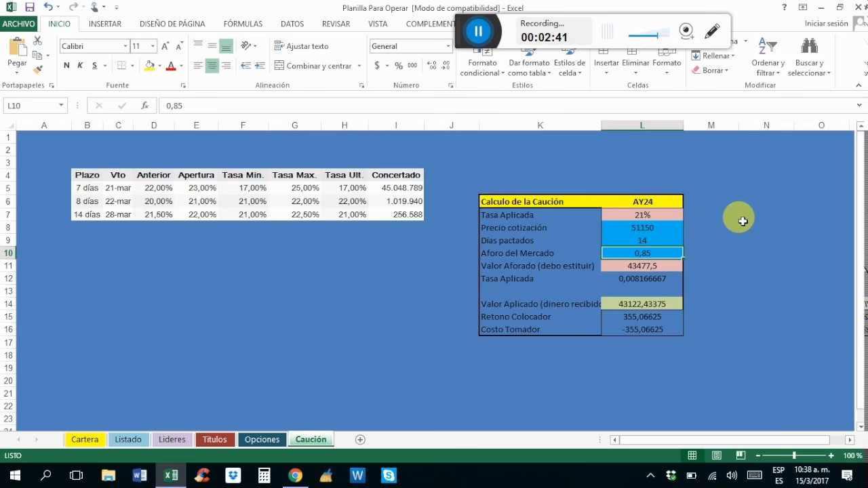This screenshot has height=488, width=868.
Task: Click the Cut scissors icon
Action: pyautogui.click(x=37, y=41)
